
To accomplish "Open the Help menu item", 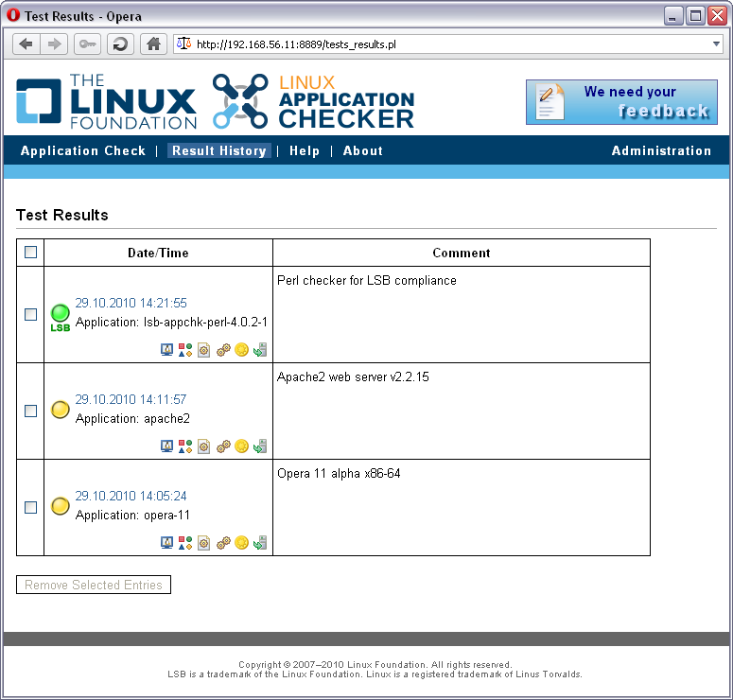I will point(305,150).
